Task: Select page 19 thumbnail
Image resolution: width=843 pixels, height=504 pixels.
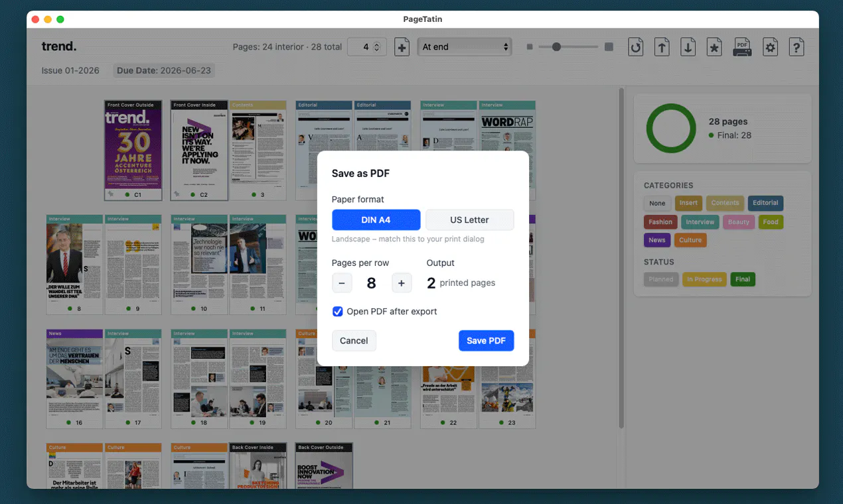Action: click(258, 379)
